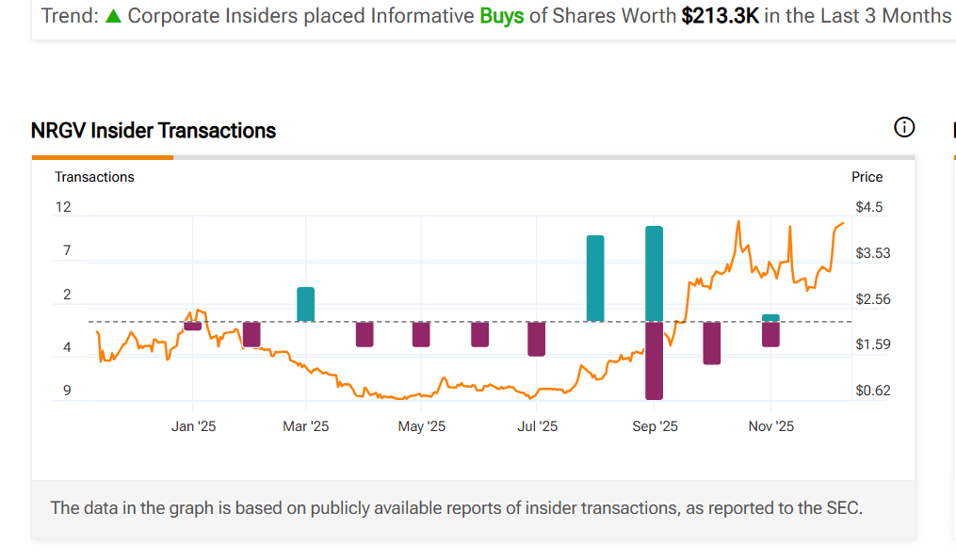
Task: Select the small purple sell bar at January 2025
Action: coord(193,326)
